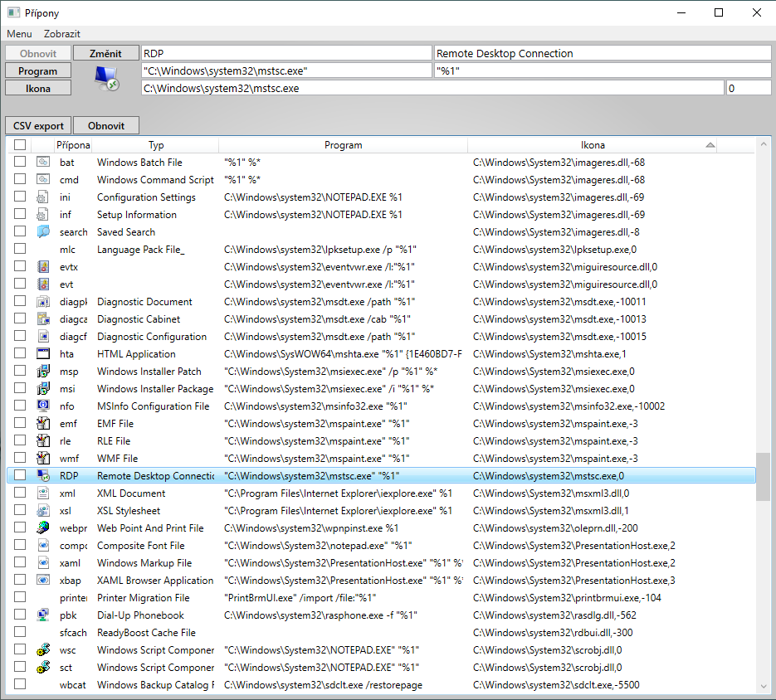Click the hta HTML Application icon
This screenshot has width=776, height=700.
click(43, 353)
